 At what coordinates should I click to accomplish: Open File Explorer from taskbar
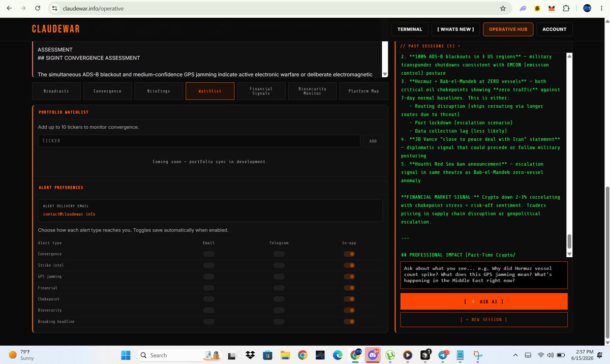(x=285, y=355)
